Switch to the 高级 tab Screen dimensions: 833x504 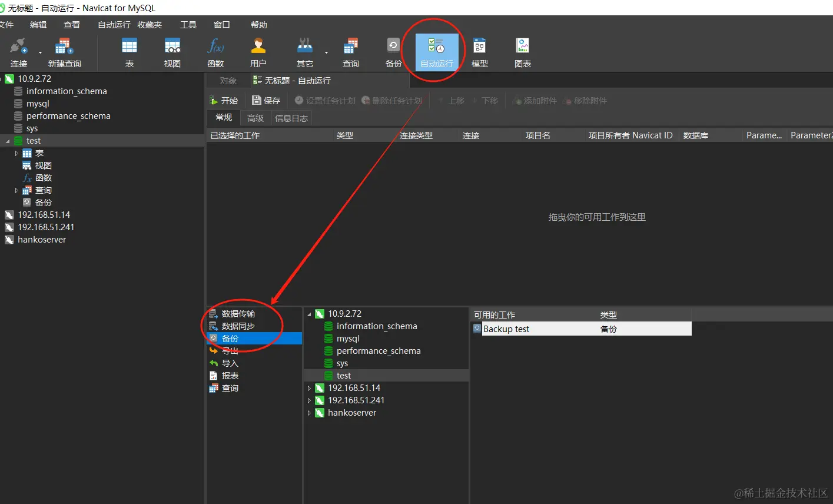click(x=255, y=118)
